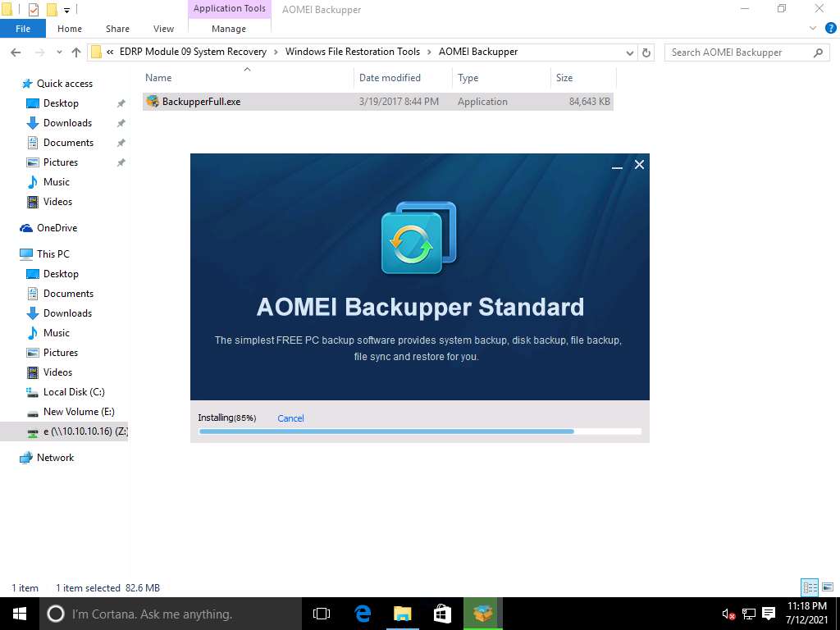Click the muted volume tray icon

728,614
